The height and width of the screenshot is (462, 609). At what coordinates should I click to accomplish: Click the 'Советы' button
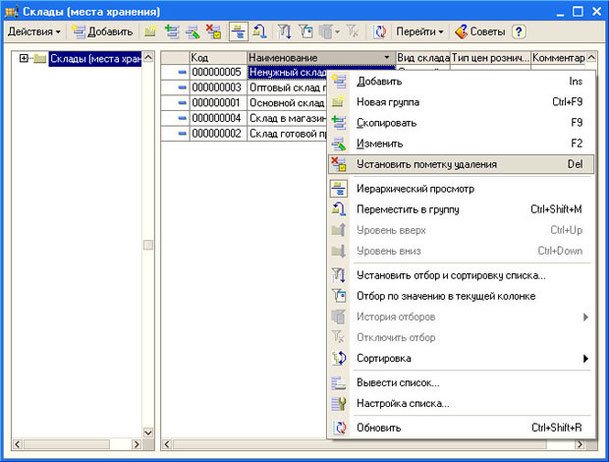point(481,32)
